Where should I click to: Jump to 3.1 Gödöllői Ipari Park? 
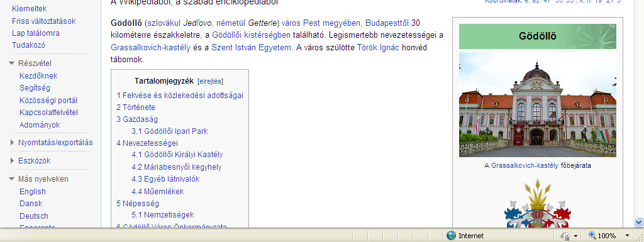(170, 131)
